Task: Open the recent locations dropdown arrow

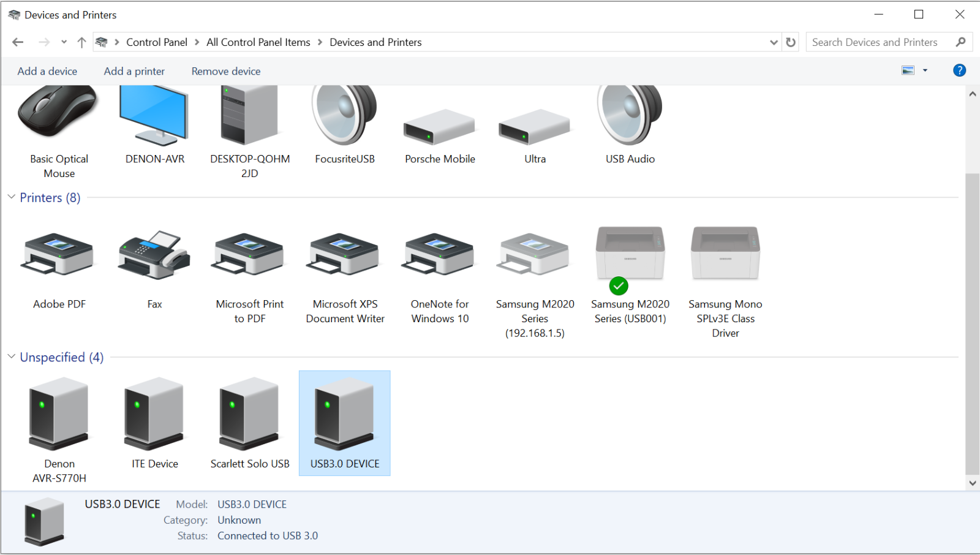Action: 64,42
